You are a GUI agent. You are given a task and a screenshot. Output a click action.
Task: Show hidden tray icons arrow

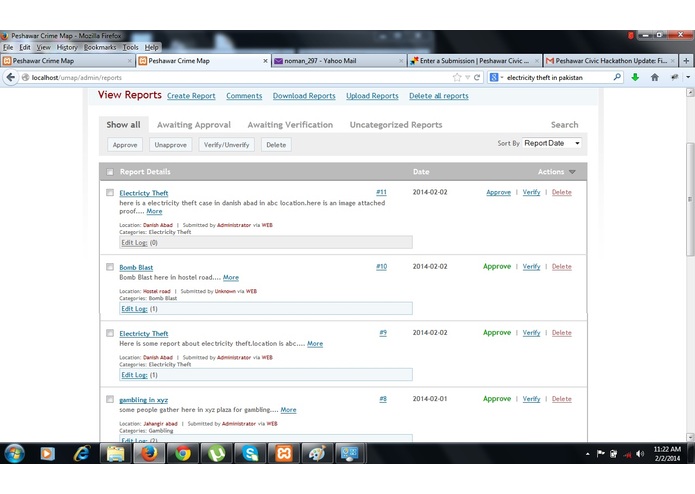click(x=588, y=454)
